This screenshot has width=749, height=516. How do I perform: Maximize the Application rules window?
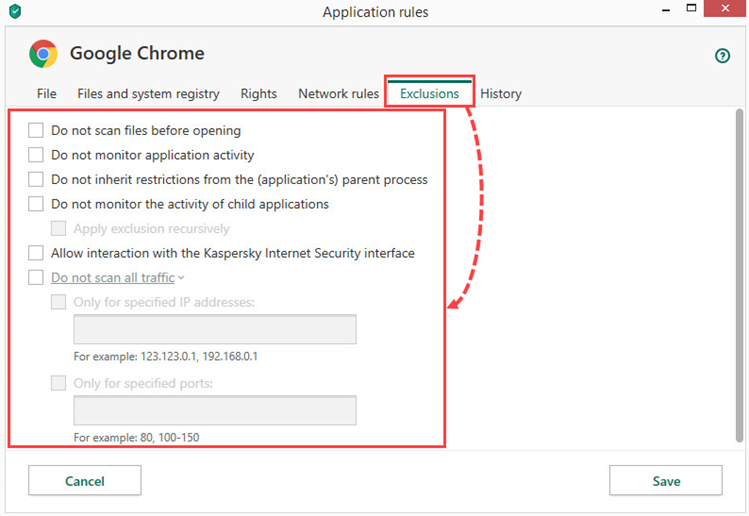[x=691, y=8]
